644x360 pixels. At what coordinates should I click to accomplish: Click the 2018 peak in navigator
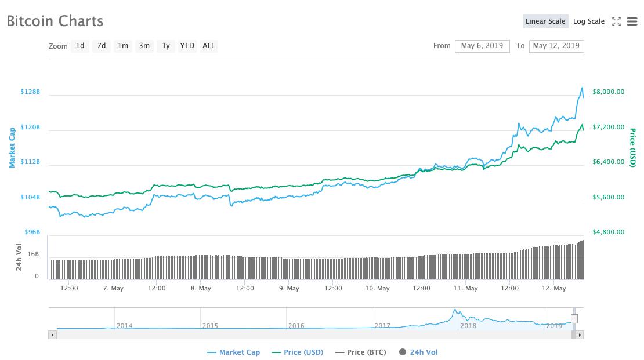click(455, 311)
